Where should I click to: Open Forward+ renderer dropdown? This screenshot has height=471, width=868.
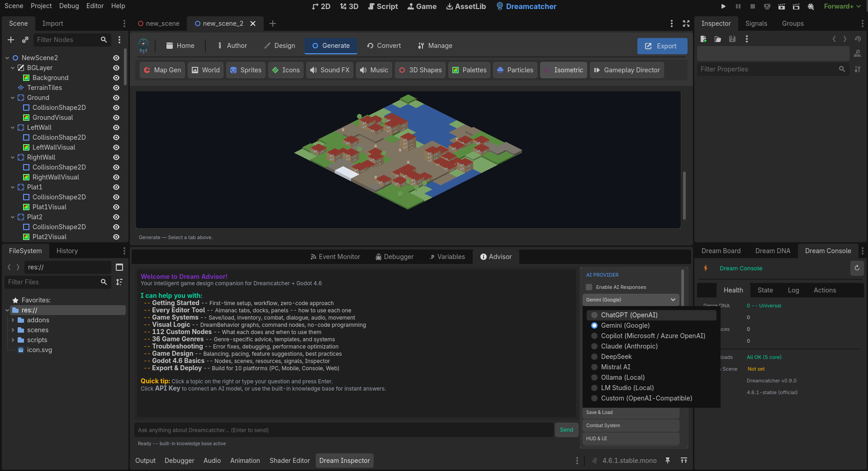pos(842,6)
